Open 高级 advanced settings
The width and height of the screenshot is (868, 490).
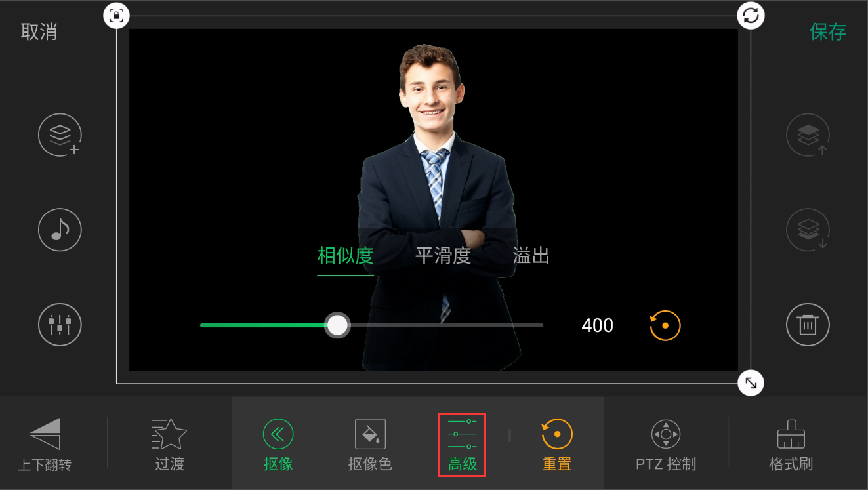[x=463, y=445]
